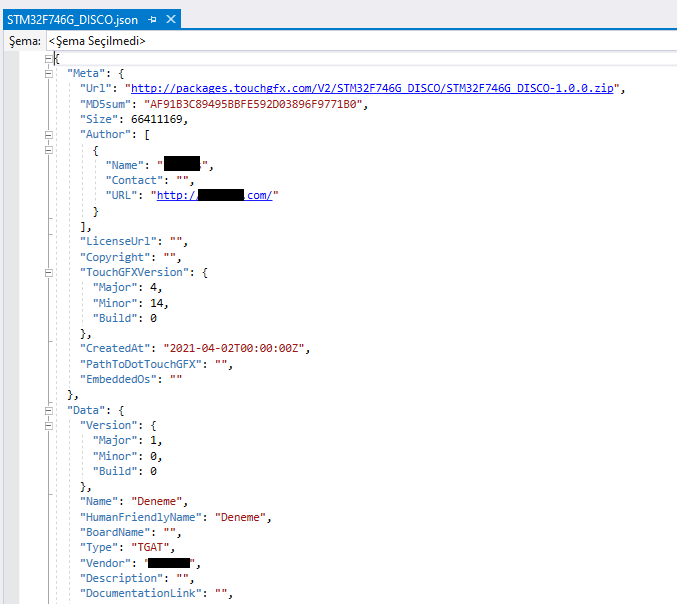Close the STM32F746G_DISCO.json tab
Screen dimensions: 677x604
click(x=171, y=19)
